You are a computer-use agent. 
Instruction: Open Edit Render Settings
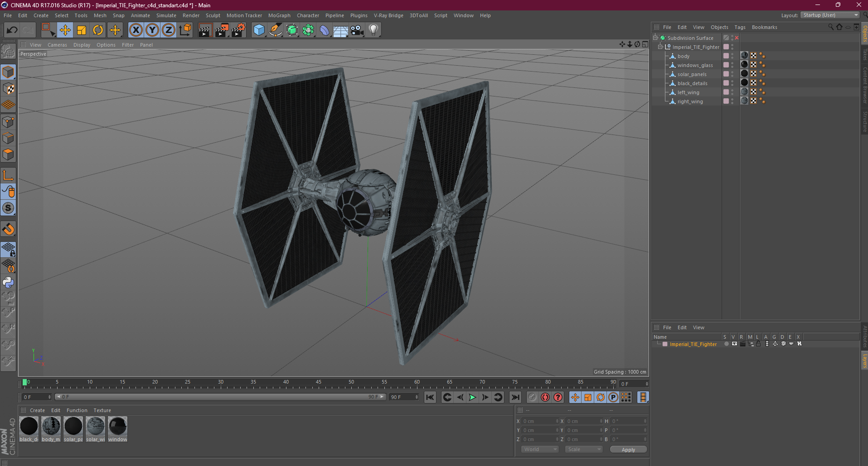click(238, 30)
